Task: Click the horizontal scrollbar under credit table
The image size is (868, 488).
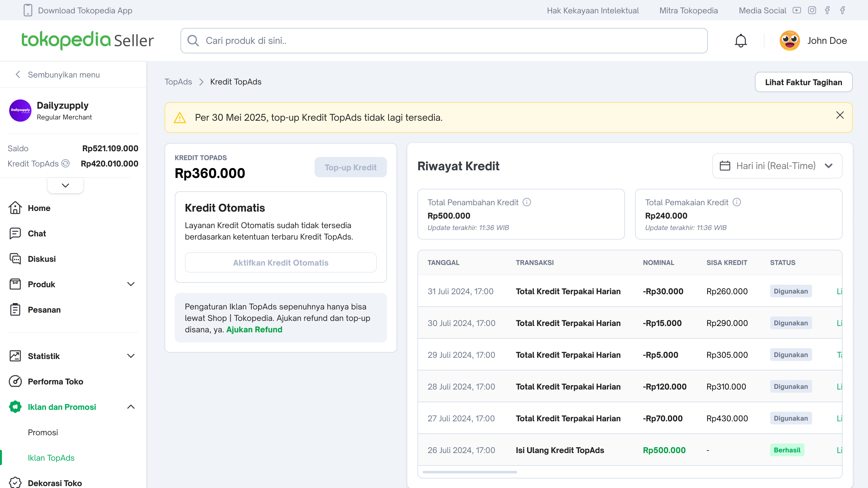Action: coord(469,472)
